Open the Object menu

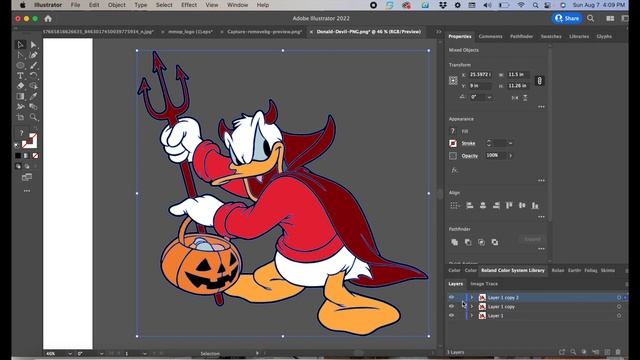point(117,5)
